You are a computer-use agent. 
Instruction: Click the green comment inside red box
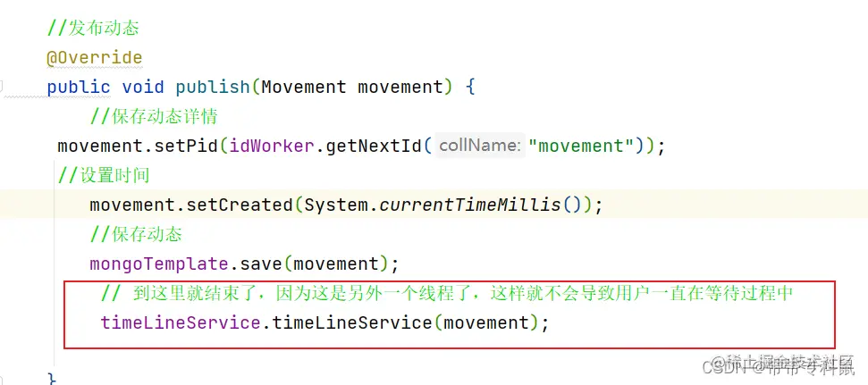pos(447,294)
